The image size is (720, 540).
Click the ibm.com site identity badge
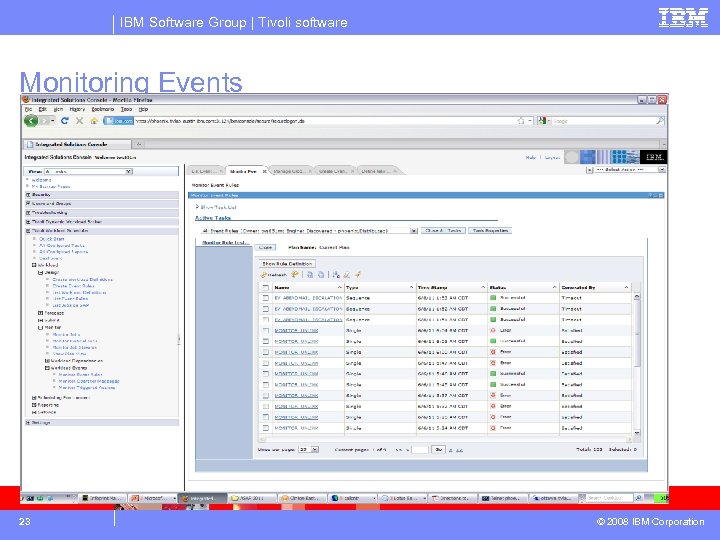pyautogui.click(x=118, y=121)
